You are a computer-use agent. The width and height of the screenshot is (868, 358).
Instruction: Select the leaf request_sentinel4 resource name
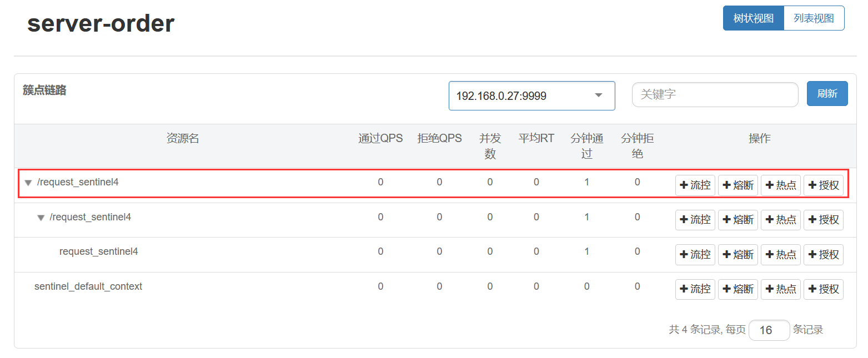tap(98, 251)
